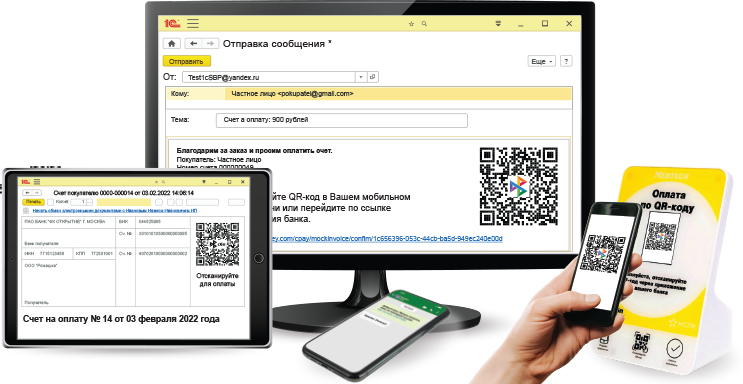
Task: Click the document icon before the exchange link
Action: click(x=26, y=210)
